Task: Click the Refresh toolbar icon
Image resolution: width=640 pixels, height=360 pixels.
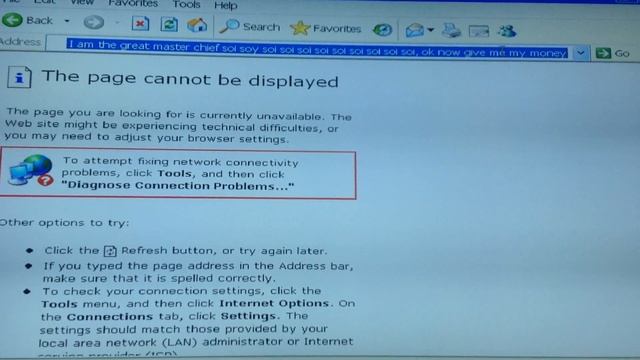Action: pyautogui.click(x=169, y=24)
